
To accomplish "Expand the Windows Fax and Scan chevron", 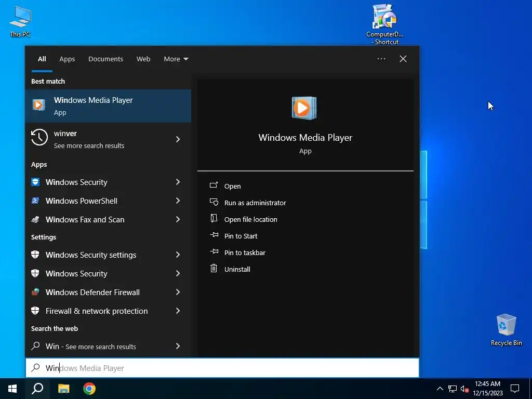I will tap(178, 219).
